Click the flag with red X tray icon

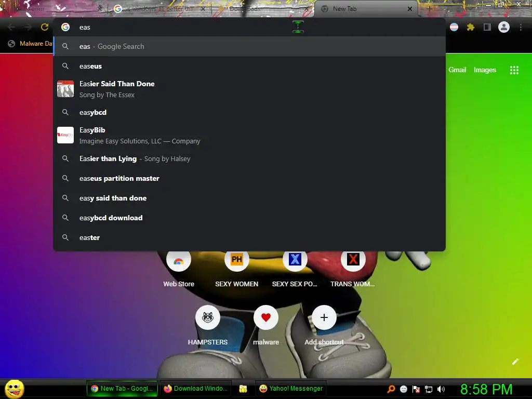pos(416,389)
